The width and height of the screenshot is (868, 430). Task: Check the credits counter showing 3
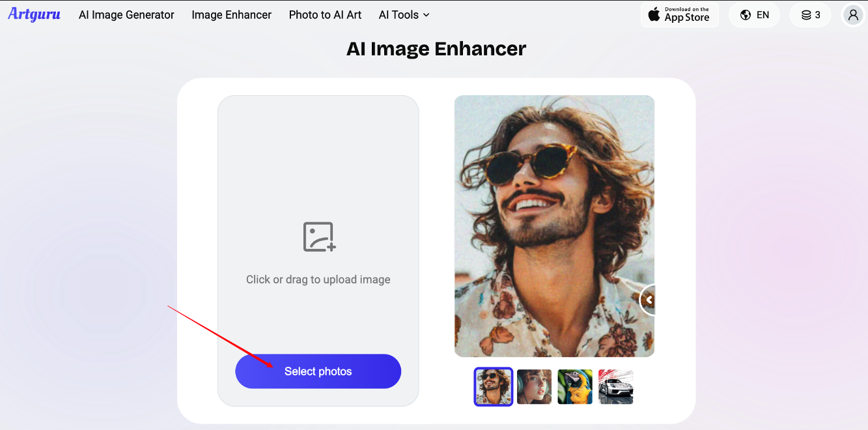tap(811, 15)
